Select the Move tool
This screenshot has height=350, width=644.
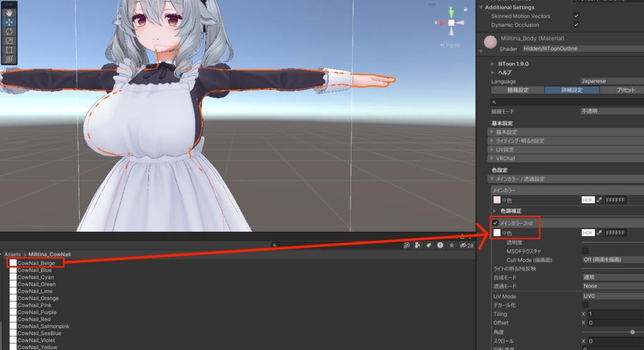pos(9,22)
